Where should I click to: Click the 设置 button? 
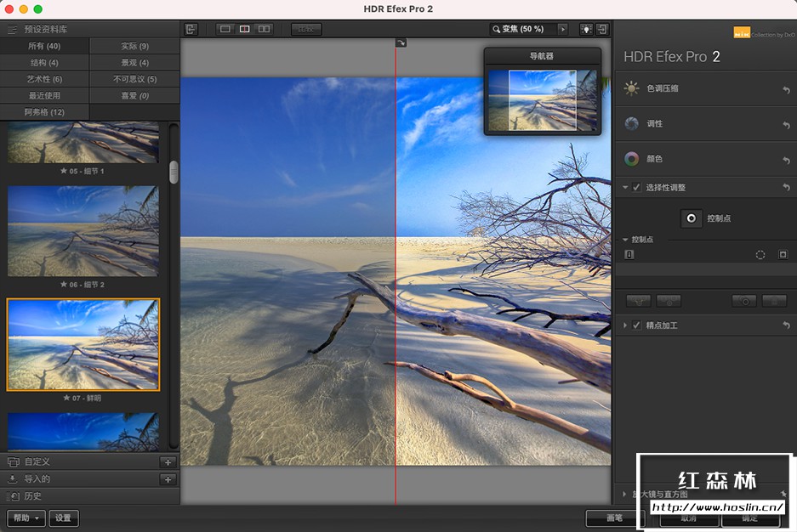coord(64,518)
